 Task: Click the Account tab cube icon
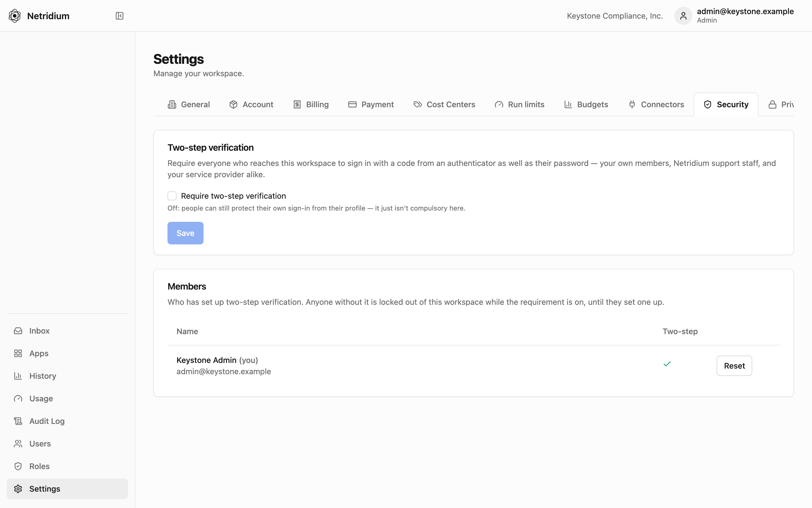233,104
